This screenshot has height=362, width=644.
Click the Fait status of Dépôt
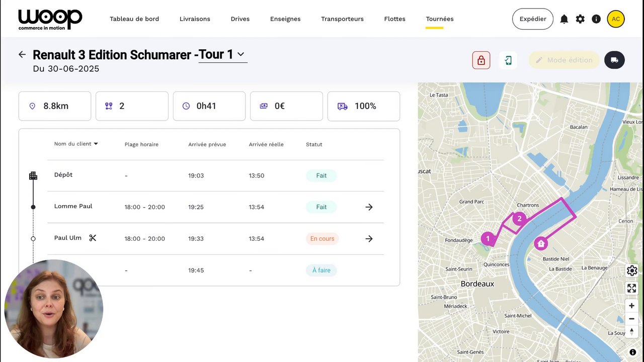(321, 175)
